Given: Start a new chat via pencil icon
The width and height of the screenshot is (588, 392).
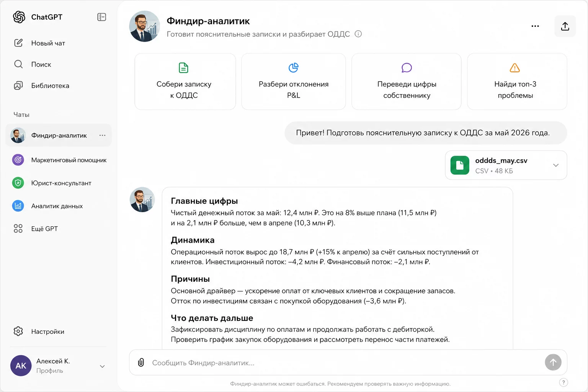Looking at the screenshot, I should point(18,43).
